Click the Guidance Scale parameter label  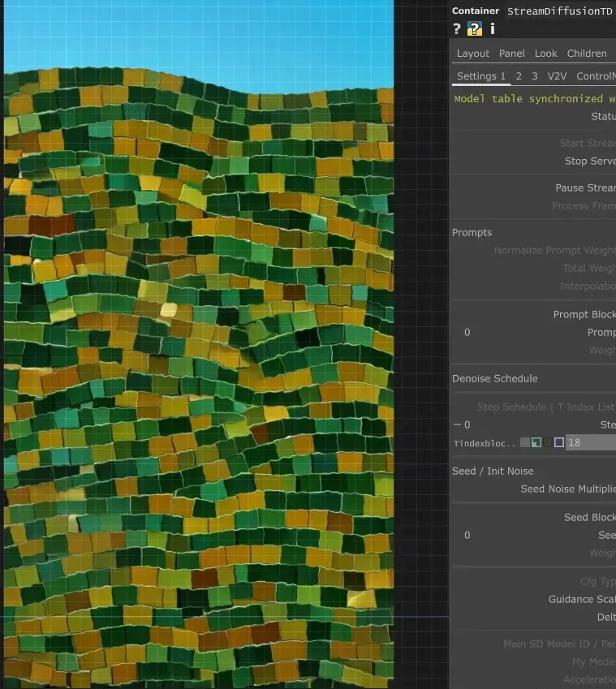click(582, 600)
